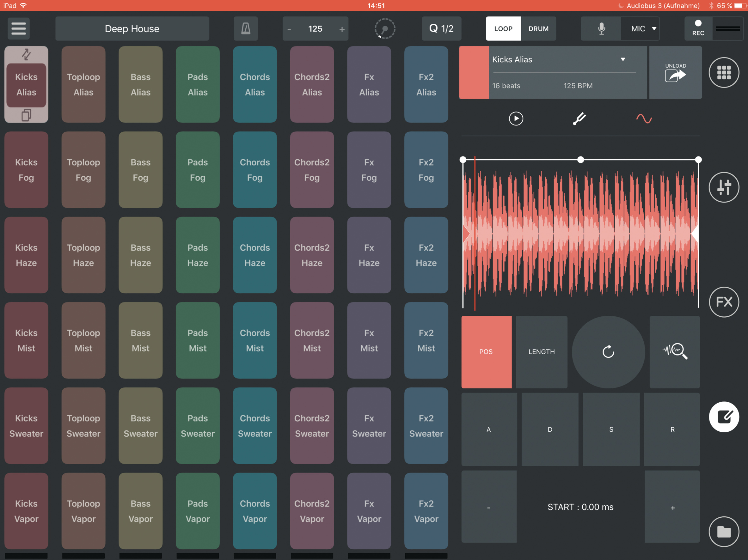Open the mixer sliders panel

click(x=724, y=187)
